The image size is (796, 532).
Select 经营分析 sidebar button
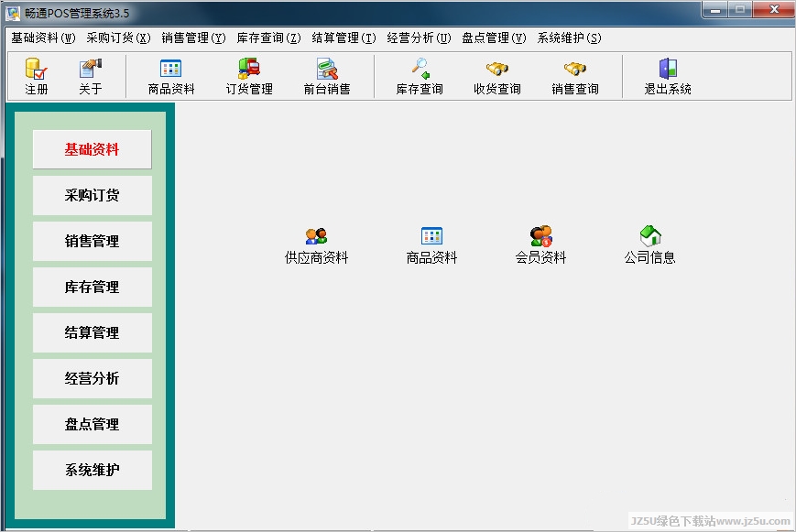(x=93, y=378)
